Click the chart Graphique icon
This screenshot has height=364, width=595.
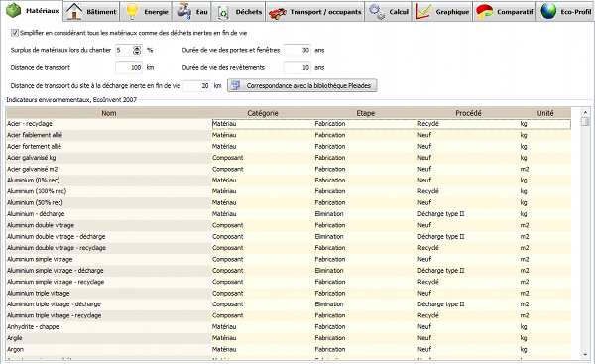(423, 11)
